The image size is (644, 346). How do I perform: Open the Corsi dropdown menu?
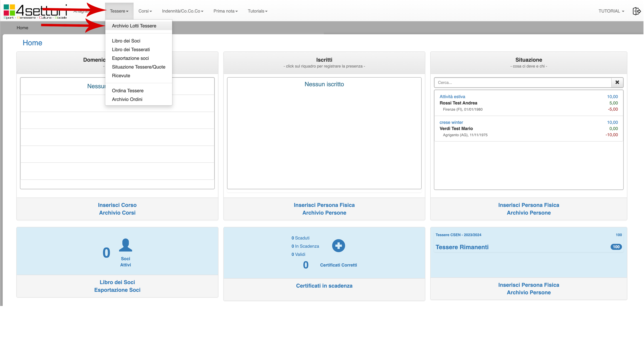145,11
